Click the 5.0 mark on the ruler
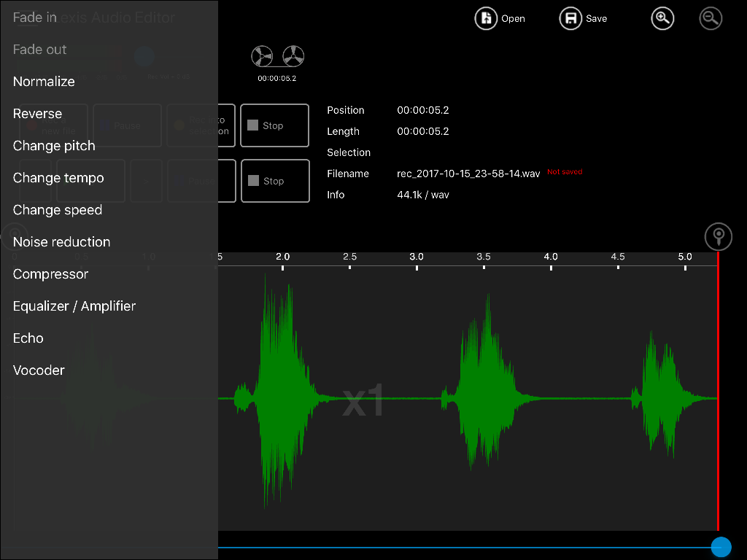This screenshot has height=560, width=747. [685, 257]
